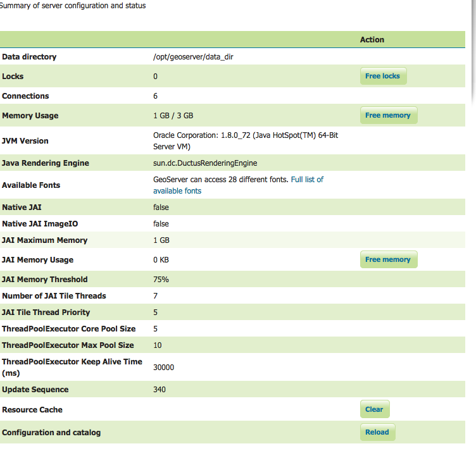Clear the Resource Cache
Image resolution: width=476 pixels, height=458 pixels.
(x=375, y=409)
